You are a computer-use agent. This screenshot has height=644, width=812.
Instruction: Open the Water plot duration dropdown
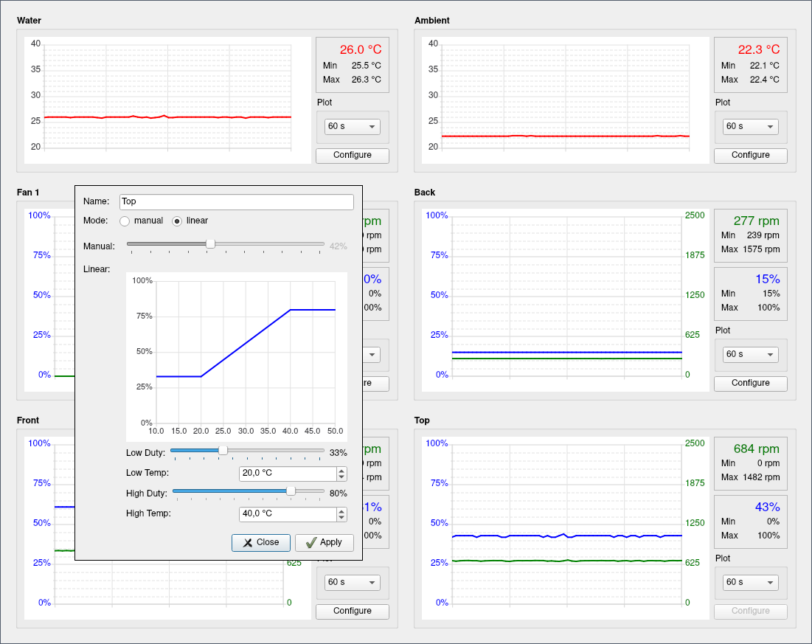pos(352,126)
